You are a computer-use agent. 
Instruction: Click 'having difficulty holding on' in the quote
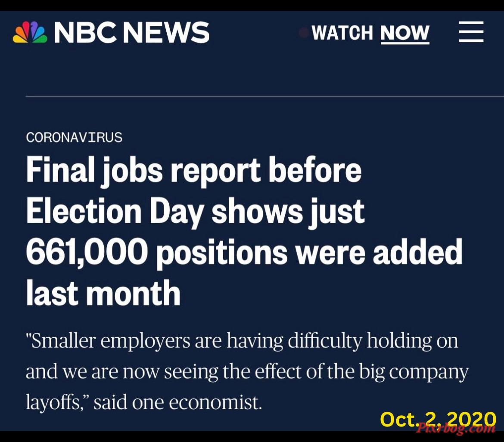tap(342, 341)
